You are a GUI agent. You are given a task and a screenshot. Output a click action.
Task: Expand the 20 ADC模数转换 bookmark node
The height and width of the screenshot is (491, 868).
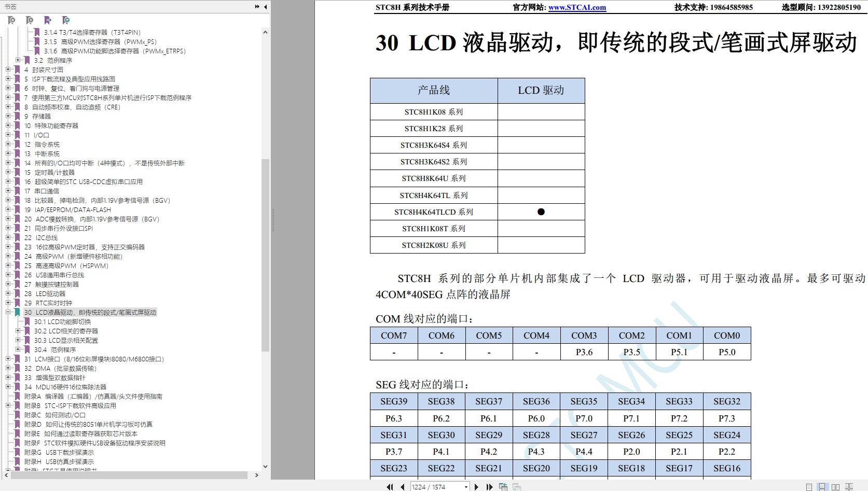tap(8, 219)
